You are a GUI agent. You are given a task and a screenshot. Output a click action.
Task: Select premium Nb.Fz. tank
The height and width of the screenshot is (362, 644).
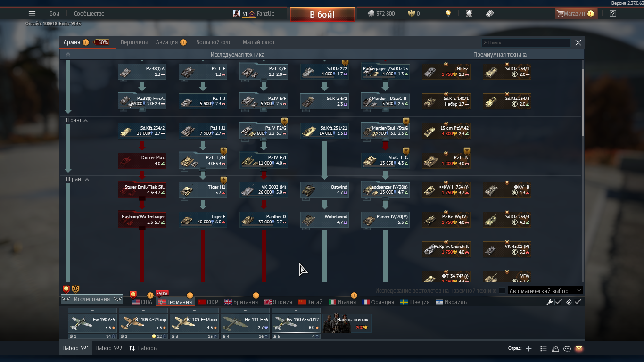click(x=446, y=72)
